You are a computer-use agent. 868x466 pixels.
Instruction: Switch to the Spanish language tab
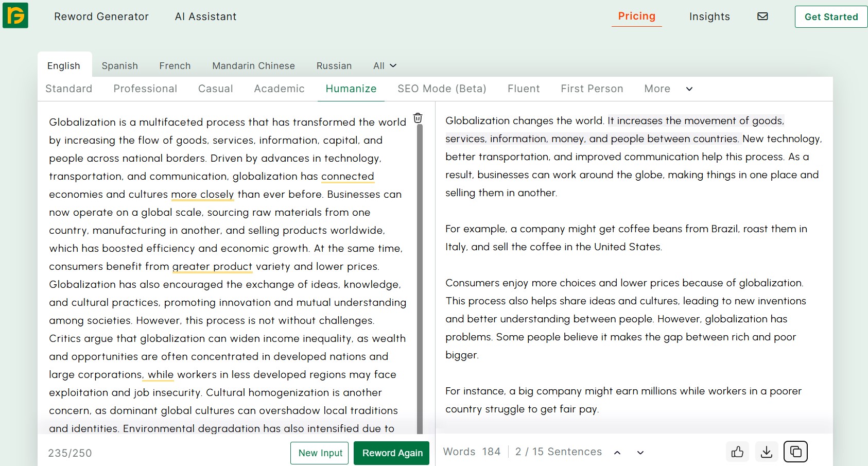pos(119,66)
